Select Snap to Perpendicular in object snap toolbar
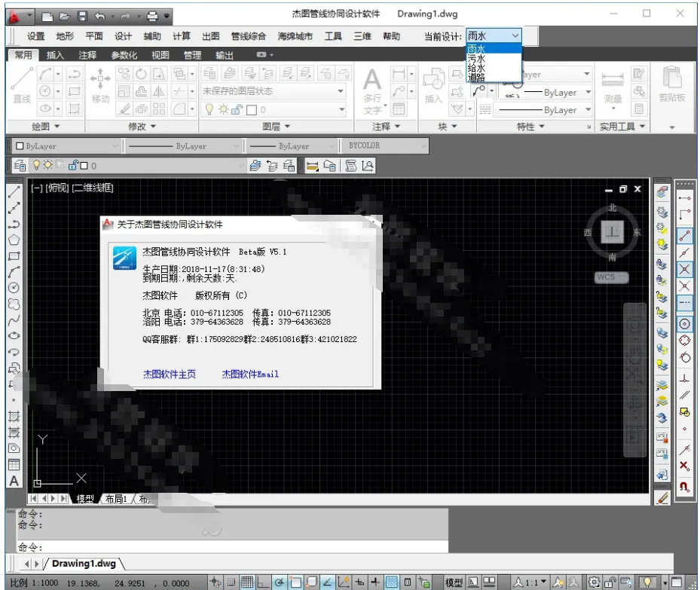The image size is (700, 590). tap(684, 378)
